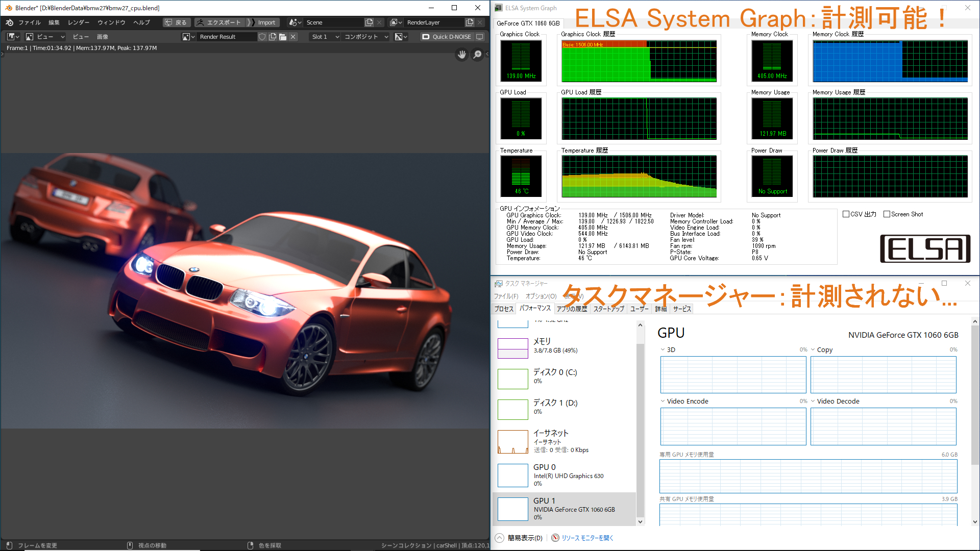
Task: Click the delete scene X icon
Action: (379, 22)
